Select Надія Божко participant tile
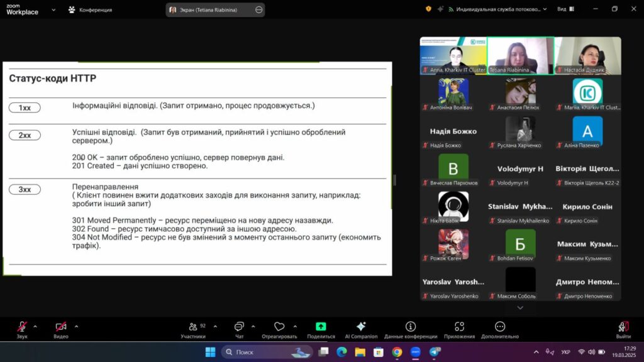 tap(453, 131)
